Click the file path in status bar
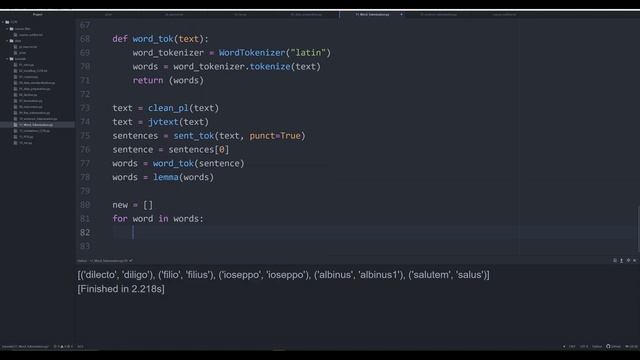 tap(25, 347)
